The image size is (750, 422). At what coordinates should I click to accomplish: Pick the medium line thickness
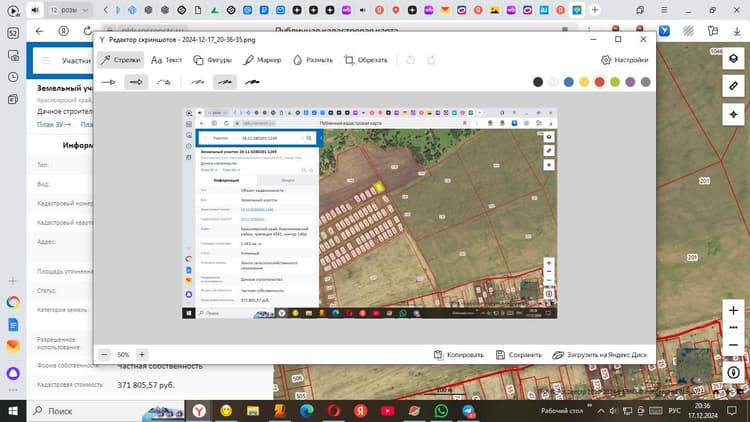225,82
